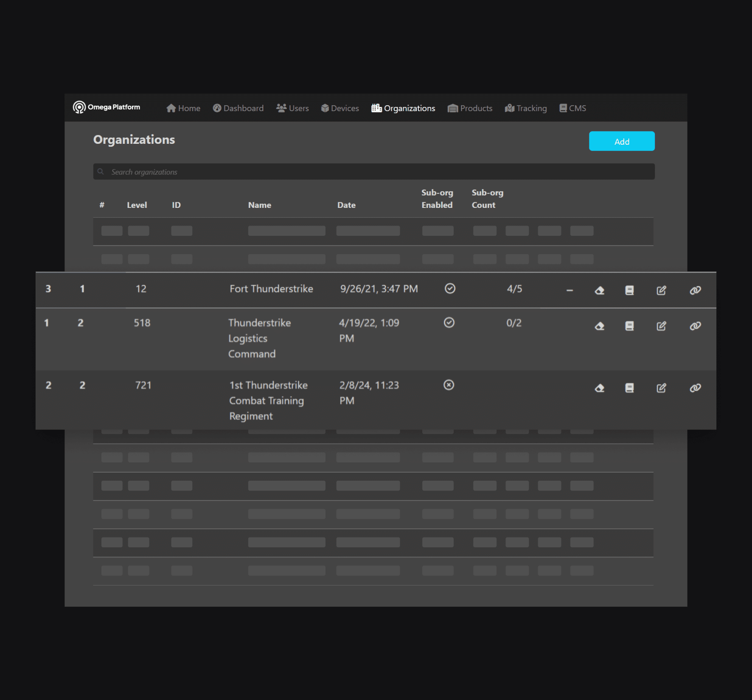Enable sub-org for 1st Thunderstrike Combat Training Regiment
This screenshot has width=752, height=700.
[449, 385]
